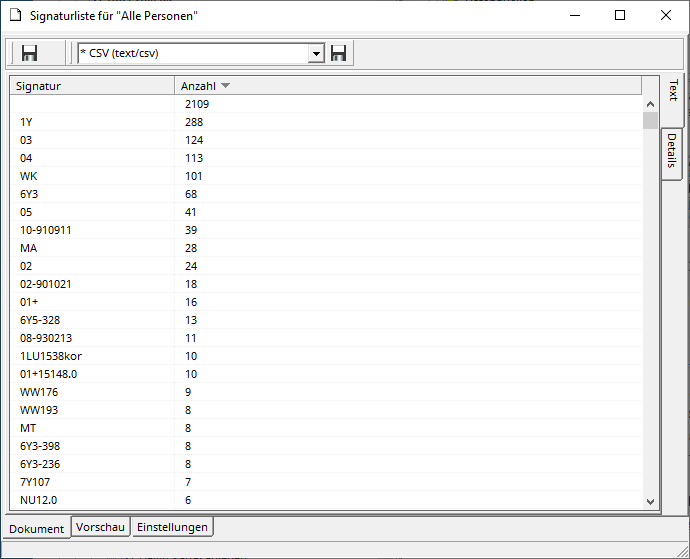Switch to the Details side tab
The image size is (690, 559).
[x=672, y=153]
